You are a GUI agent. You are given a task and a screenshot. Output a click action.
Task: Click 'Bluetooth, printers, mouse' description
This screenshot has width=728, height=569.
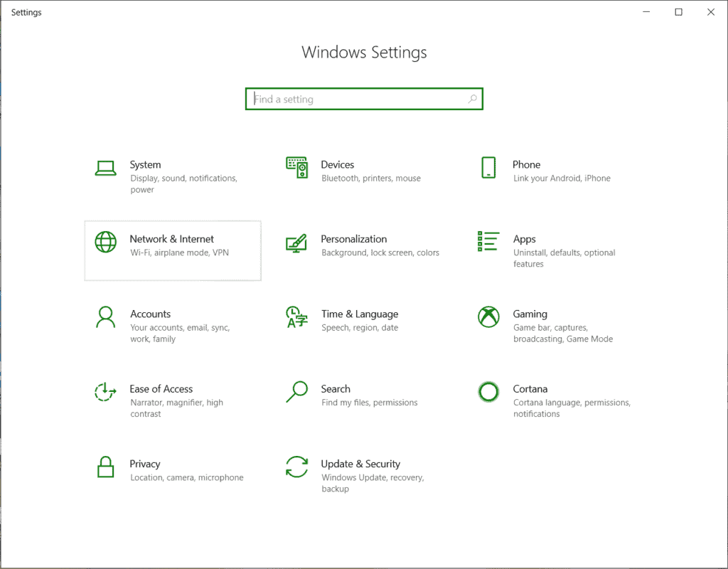click(x=371, y=179)
